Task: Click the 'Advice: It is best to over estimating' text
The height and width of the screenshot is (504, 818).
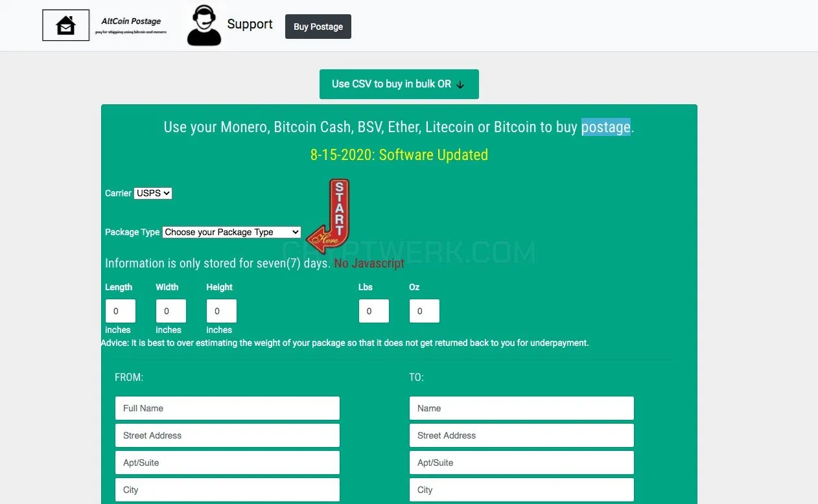Action: click(345, 343)
